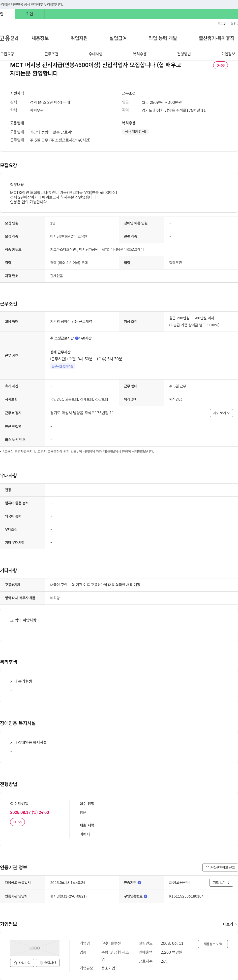
Task: Click the 퇴직연금 value text
Action: tap(175, 399)
